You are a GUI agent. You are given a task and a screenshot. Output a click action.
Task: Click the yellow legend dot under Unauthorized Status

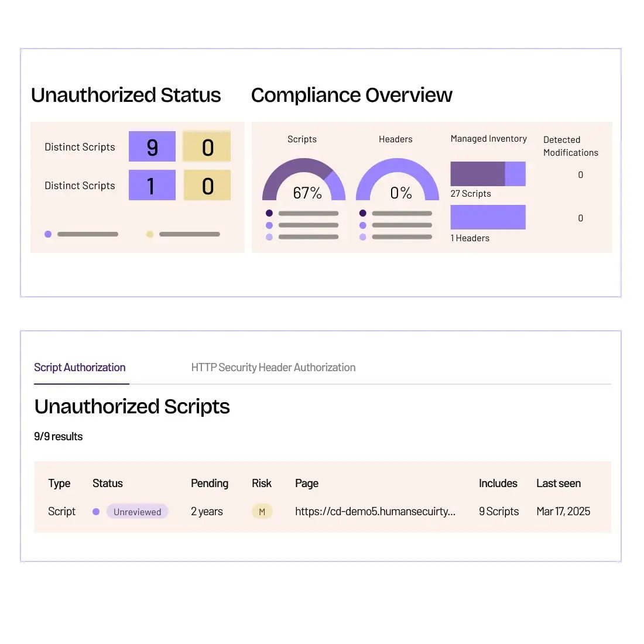(x=150, y=234)
